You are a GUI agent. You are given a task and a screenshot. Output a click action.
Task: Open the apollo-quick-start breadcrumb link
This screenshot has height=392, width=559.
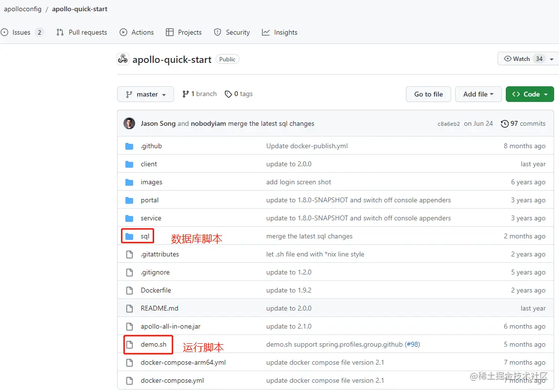coord(80,9)
